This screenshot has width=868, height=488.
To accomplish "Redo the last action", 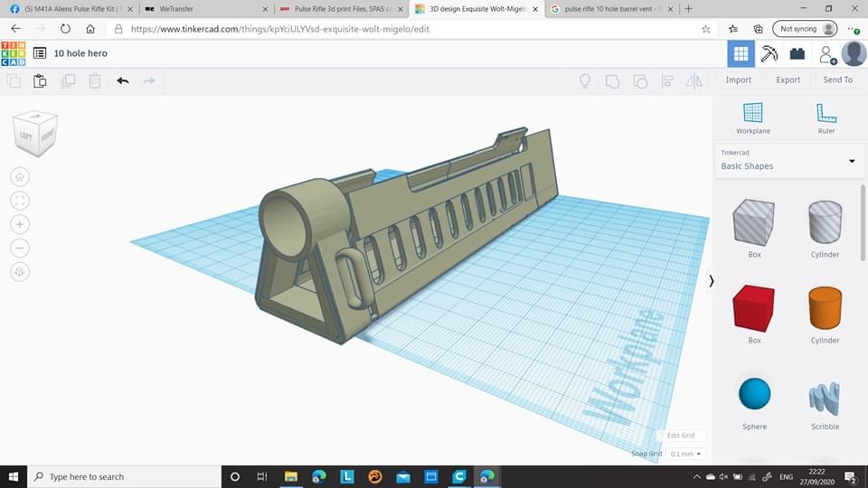I will coord(149,80).
